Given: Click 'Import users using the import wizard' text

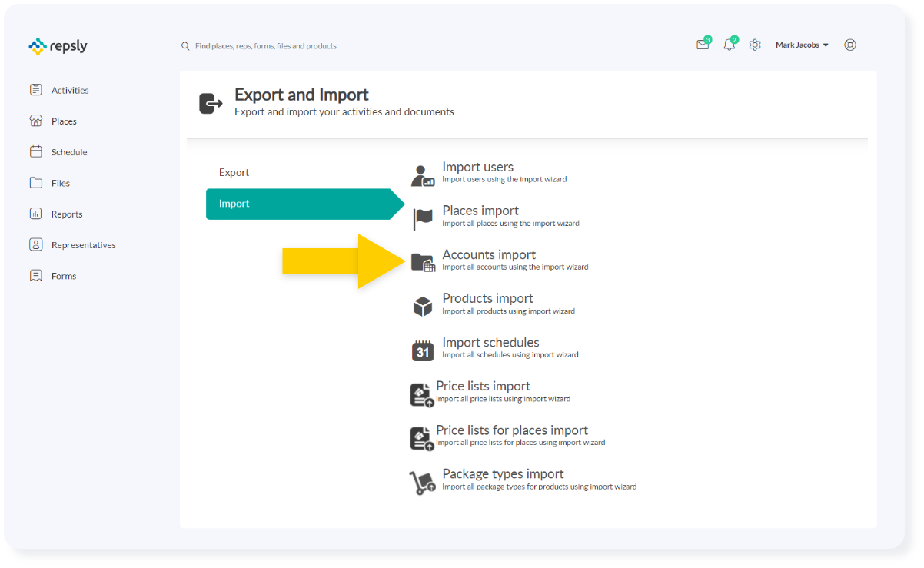Looking at the screenshot, I should (504, 179).
